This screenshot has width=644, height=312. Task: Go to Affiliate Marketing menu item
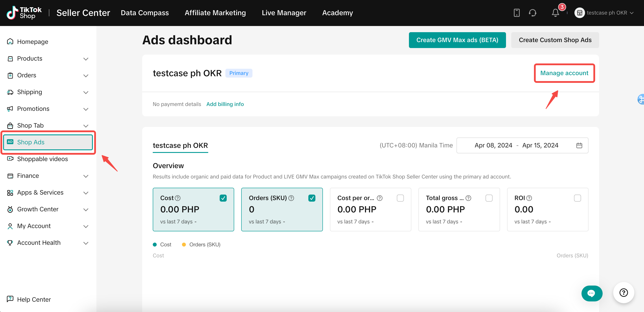[x=215, y=13]
